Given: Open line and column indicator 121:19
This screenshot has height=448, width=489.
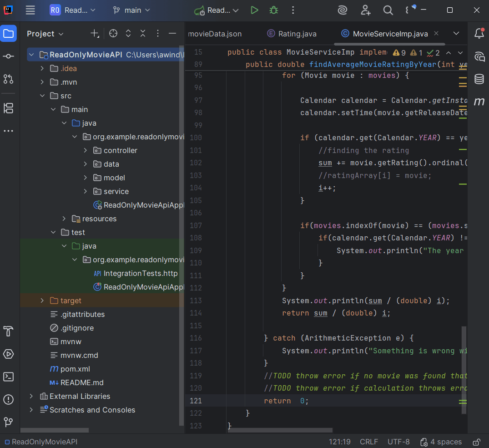Looking at the screenshot, I should pos(340,442).
